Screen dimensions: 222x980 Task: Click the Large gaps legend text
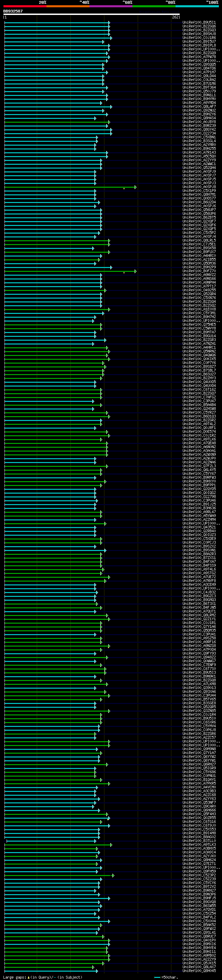pyautogui.click(x=43, y=977)
